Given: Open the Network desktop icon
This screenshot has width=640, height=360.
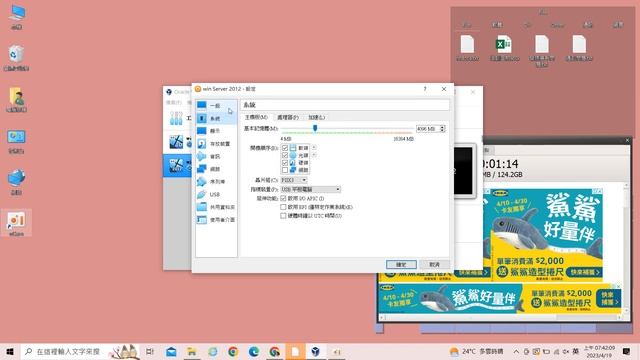Looking at the screenshot, I should coord(16,182).
